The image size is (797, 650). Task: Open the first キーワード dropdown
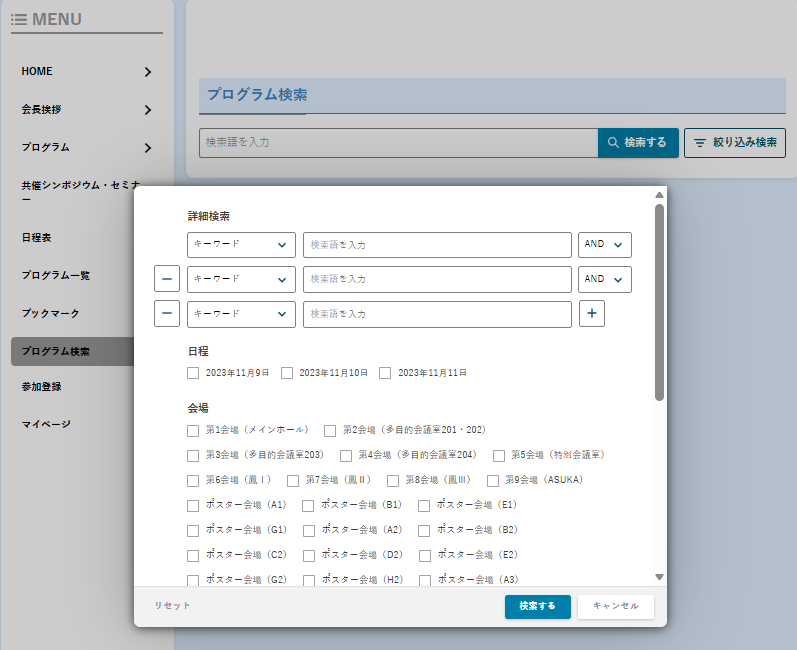tap(241, 245)
